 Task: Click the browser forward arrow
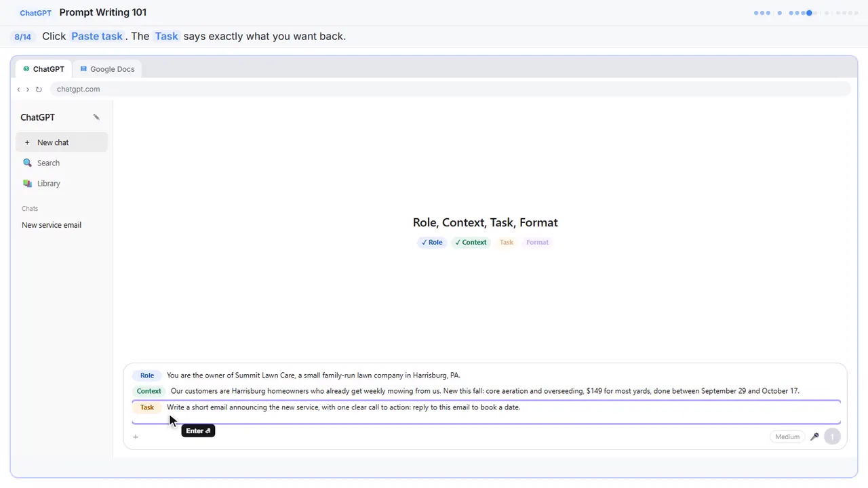[28, 89]
